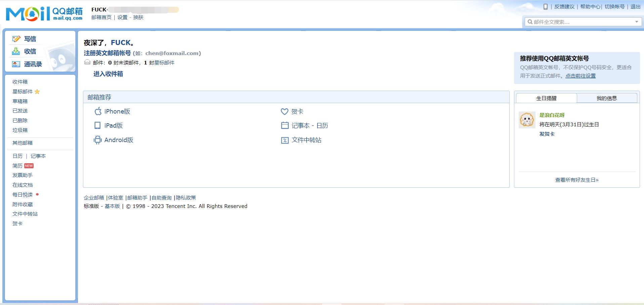
Task: Click 注册英文邮箱帐号 link
Action: pyautogui.click(x=107, y=53)
